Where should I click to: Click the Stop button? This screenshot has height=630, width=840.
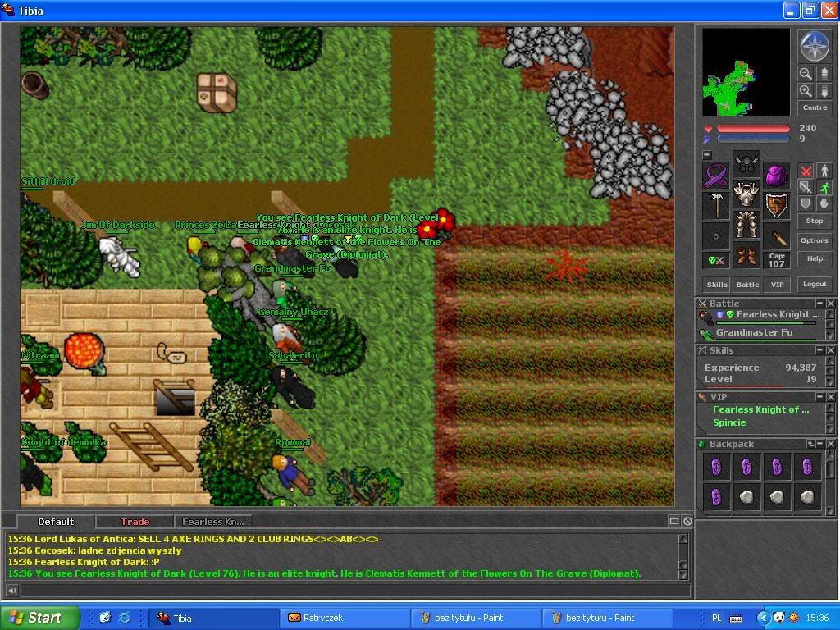pyautogui.click(x=815, y=221)
